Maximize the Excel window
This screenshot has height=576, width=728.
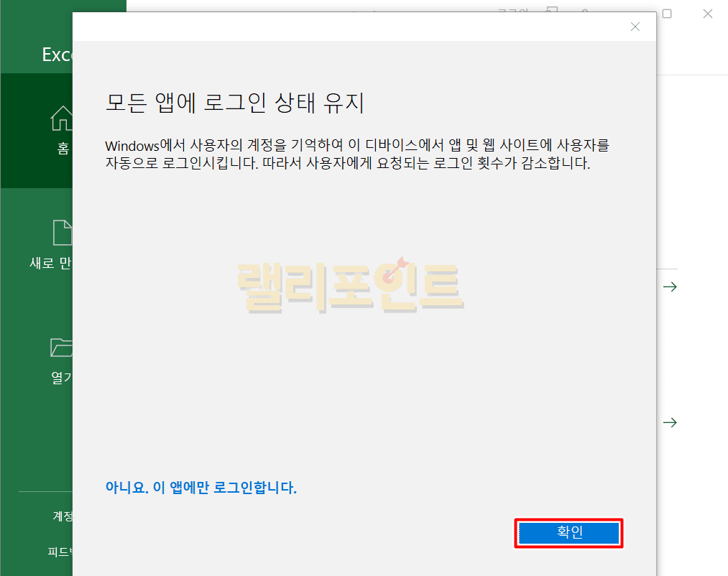(667, 14)
